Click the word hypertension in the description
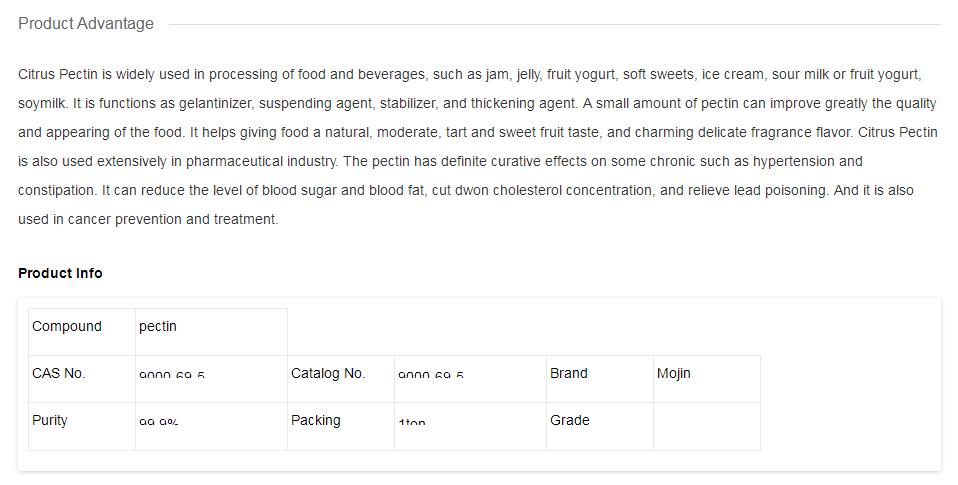The height and width of the screenshot is (485, 958). 793,161
